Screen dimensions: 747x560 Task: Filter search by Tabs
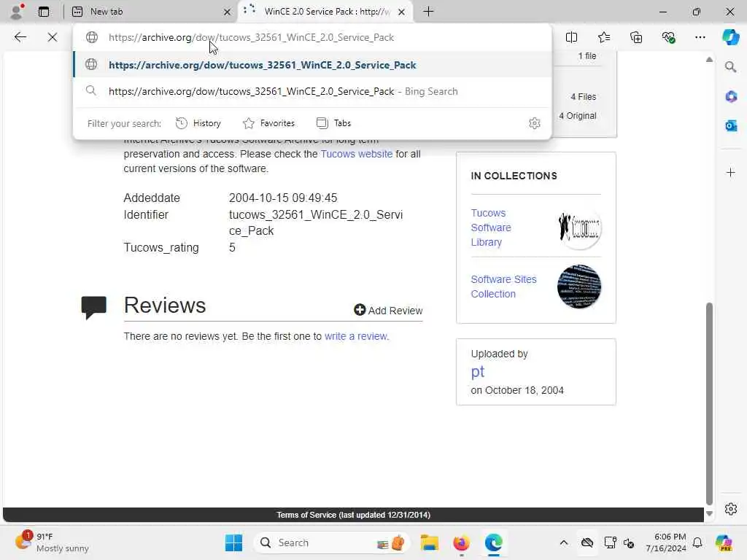333,123
